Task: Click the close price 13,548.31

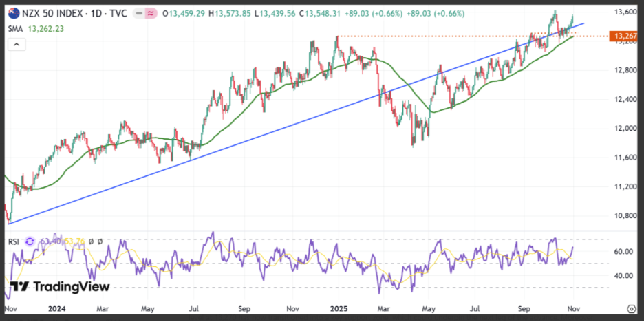Action: click(323, 14)
